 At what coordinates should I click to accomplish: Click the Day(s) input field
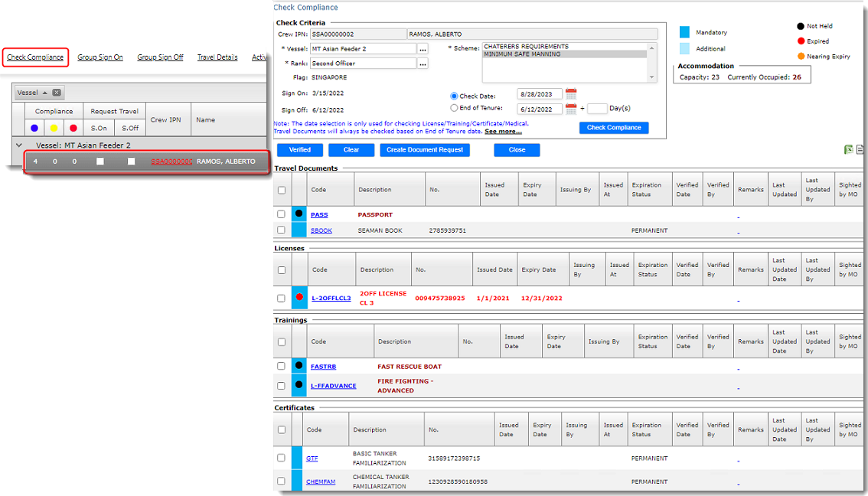click(x=597, y=109)
